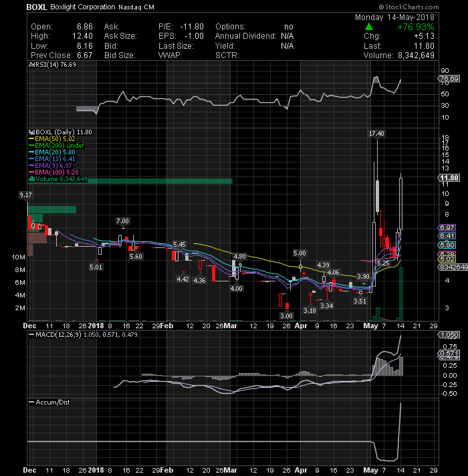Click the Chg +5.13 value
The height and width of the screenshot is (476, 468).
(424, 36)
